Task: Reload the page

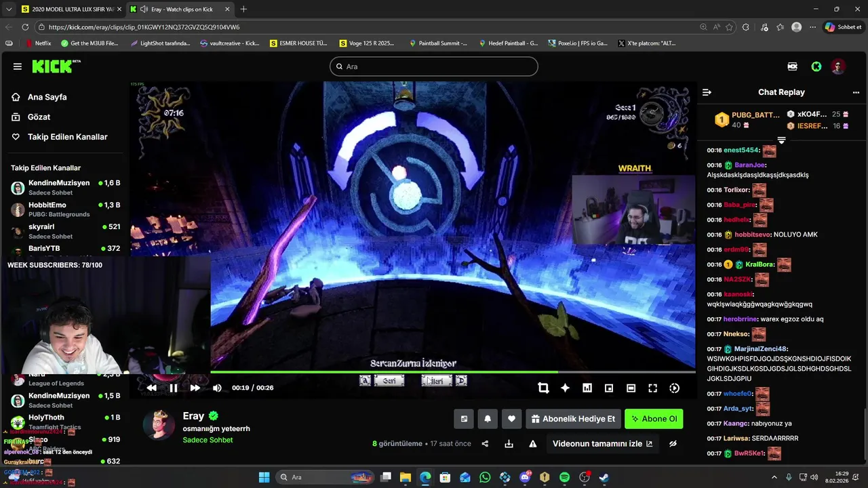Action: click(x=25, y=27)
